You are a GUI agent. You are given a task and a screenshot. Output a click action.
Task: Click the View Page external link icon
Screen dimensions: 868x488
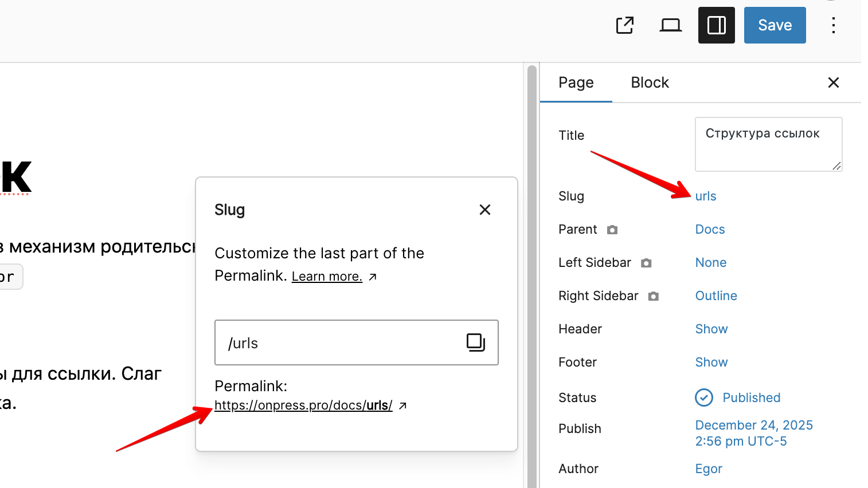pyautogui.click(x=625, y=25)
